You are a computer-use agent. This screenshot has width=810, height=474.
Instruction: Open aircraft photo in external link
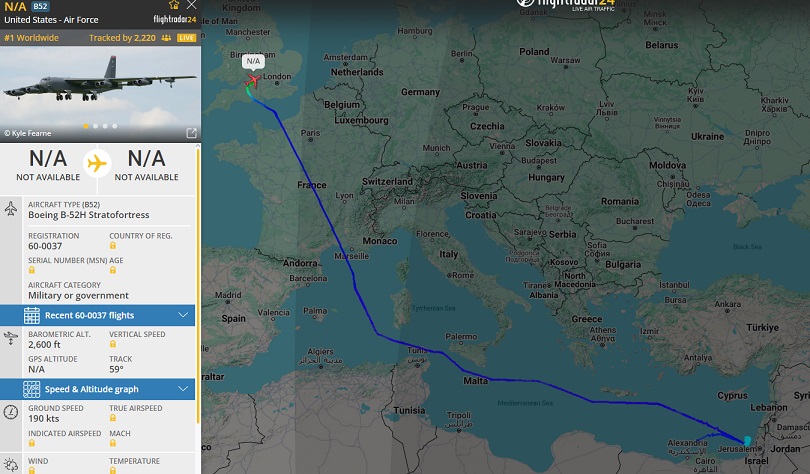coord(191,132)
